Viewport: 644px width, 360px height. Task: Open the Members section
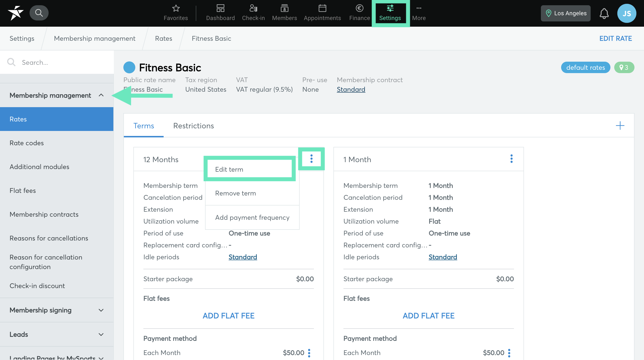coord(284,13)
